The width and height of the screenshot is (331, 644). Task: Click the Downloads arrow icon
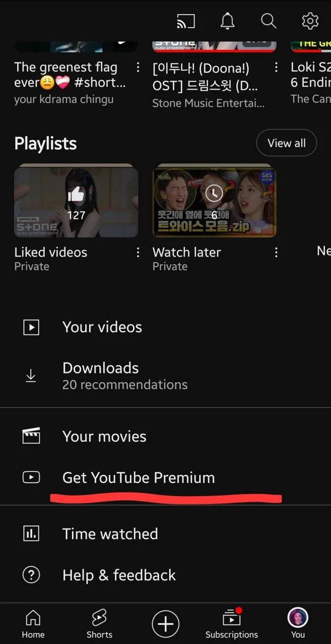(31, 376)
